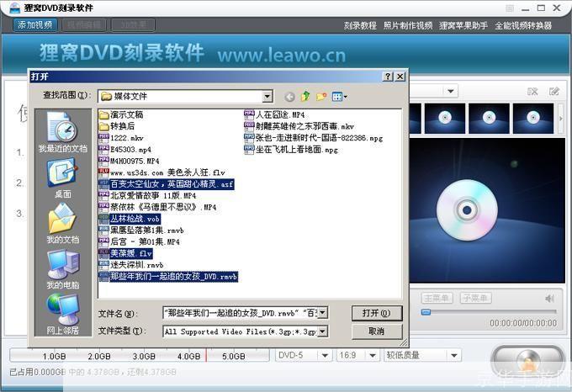Image resolution: width=572 pixels, height=392 pixels.
Task: Select the 演示文稿 folder
Action: pos(121,115)
